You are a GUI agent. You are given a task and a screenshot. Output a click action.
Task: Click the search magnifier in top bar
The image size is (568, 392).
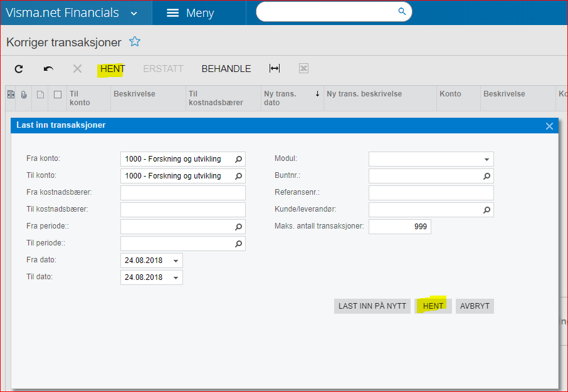402,11
